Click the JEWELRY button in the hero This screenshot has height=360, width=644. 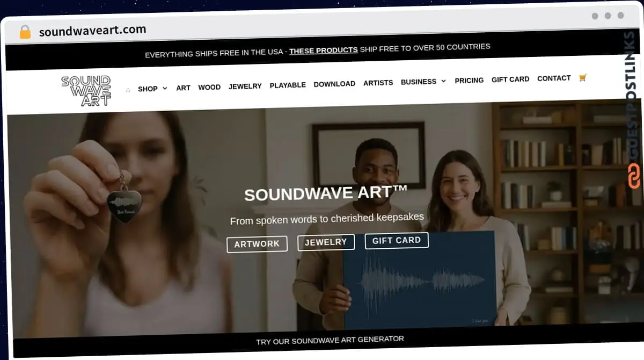coord(326,242)
